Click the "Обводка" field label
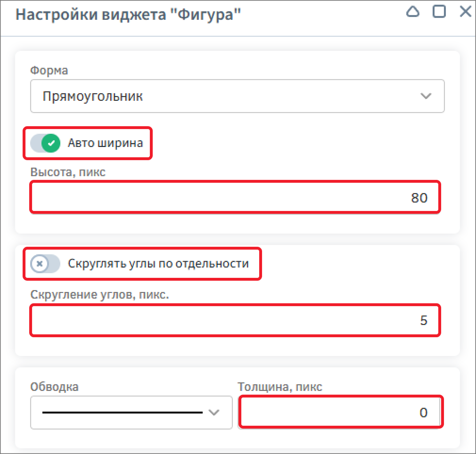The width and height of the screenshot is (476, 454). point(54,387)
